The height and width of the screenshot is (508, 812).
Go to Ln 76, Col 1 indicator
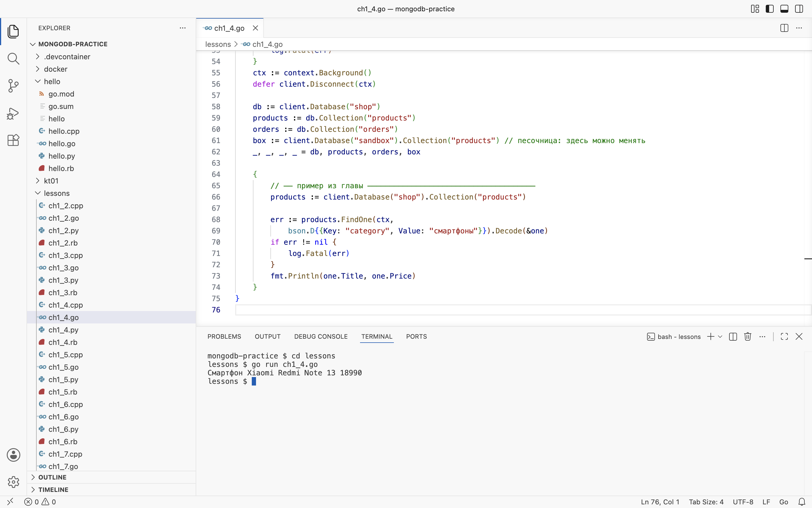pyautogui.click(x=660, y=502)
